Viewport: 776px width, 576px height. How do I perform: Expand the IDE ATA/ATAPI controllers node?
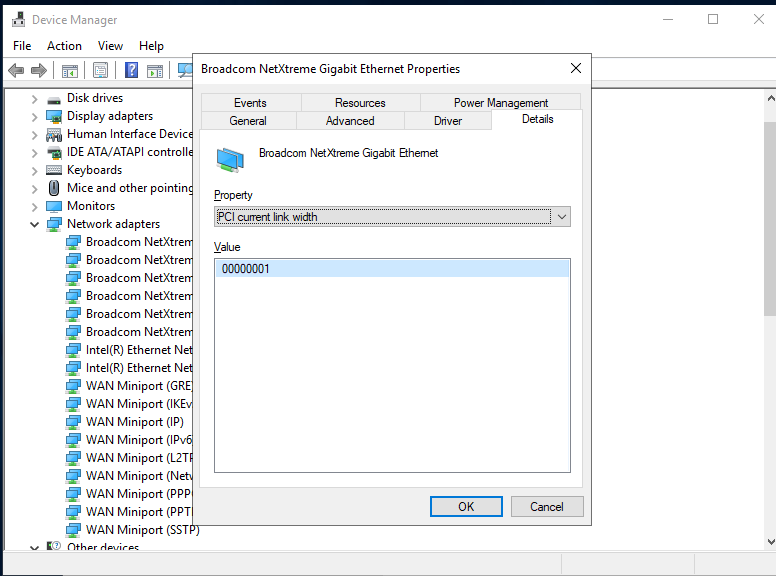tap(34, 153)
